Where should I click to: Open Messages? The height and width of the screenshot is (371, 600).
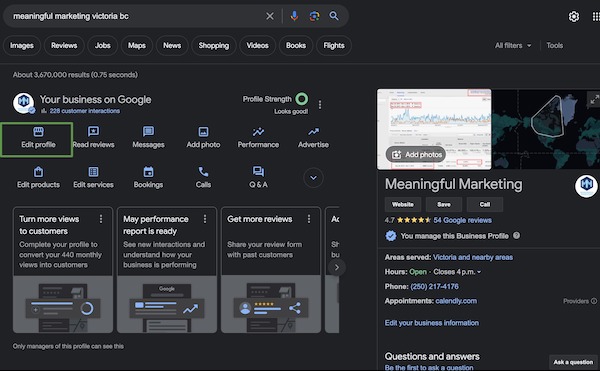148,137
